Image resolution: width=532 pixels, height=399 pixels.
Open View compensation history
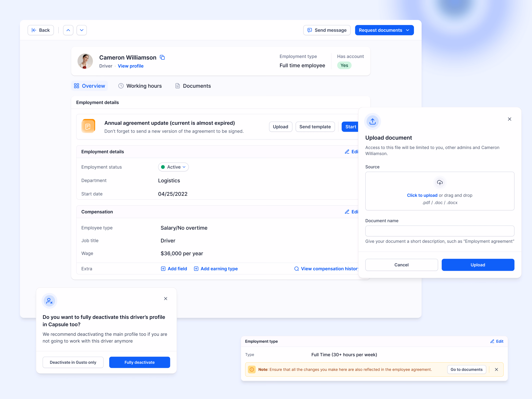tap(326, 269)
